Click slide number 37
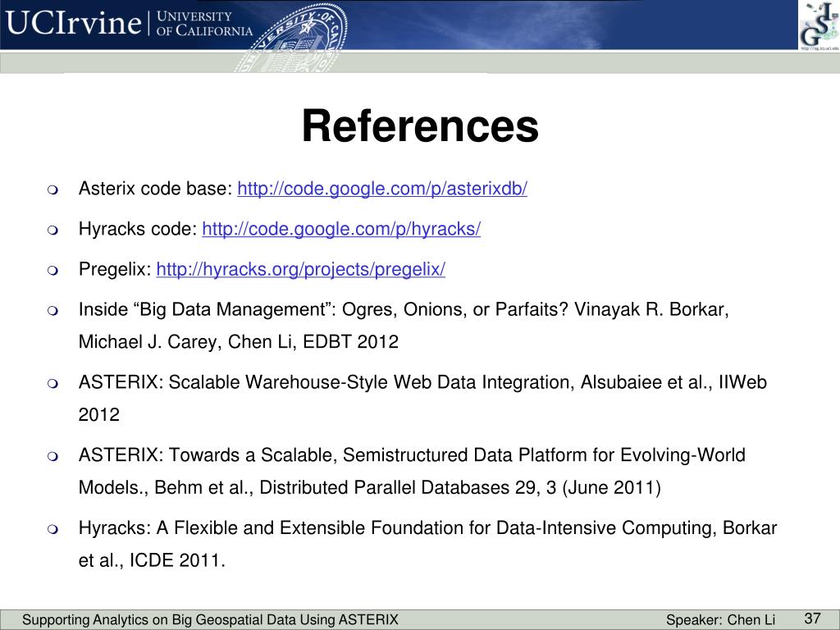This screenshot has width=840, height=630. click(x=813, y=619)
